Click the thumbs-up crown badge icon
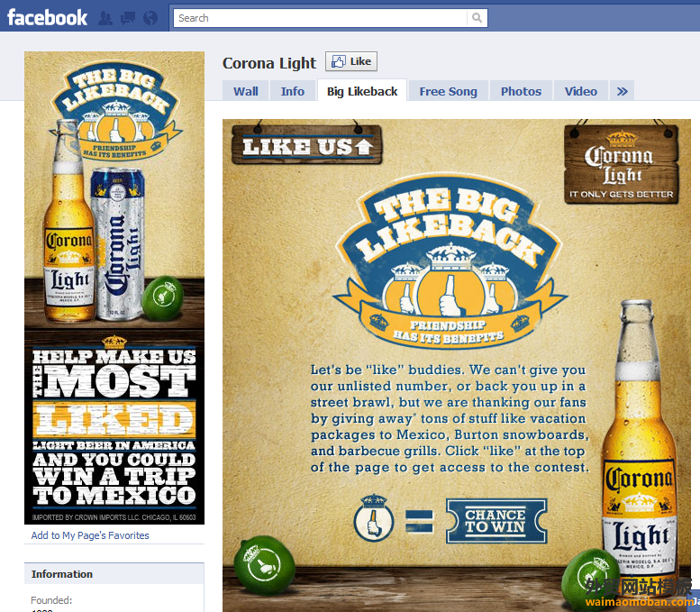Screen dimensions: 700x612 click(374, 518)
